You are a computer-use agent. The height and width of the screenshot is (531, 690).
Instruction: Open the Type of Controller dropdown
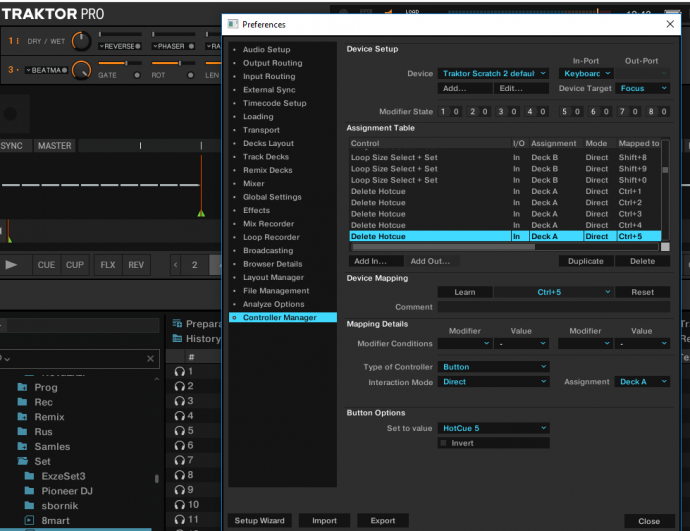(x=493, y=367)
